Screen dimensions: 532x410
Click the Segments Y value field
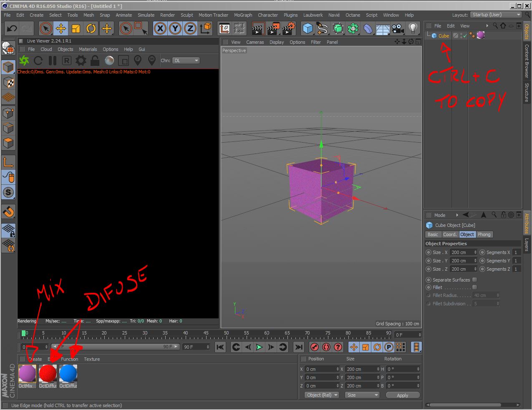[517, 261]
